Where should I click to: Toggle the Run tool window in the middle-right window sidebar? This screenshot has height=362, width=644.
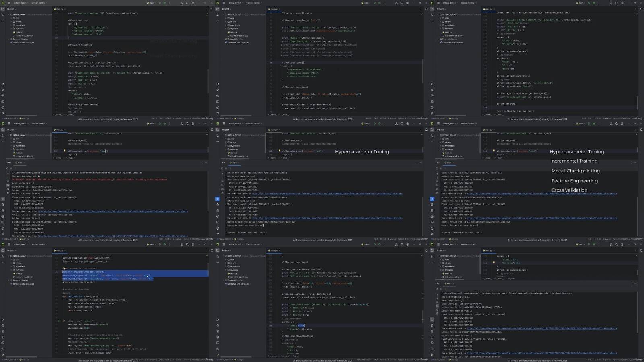[x=432, y=199]
